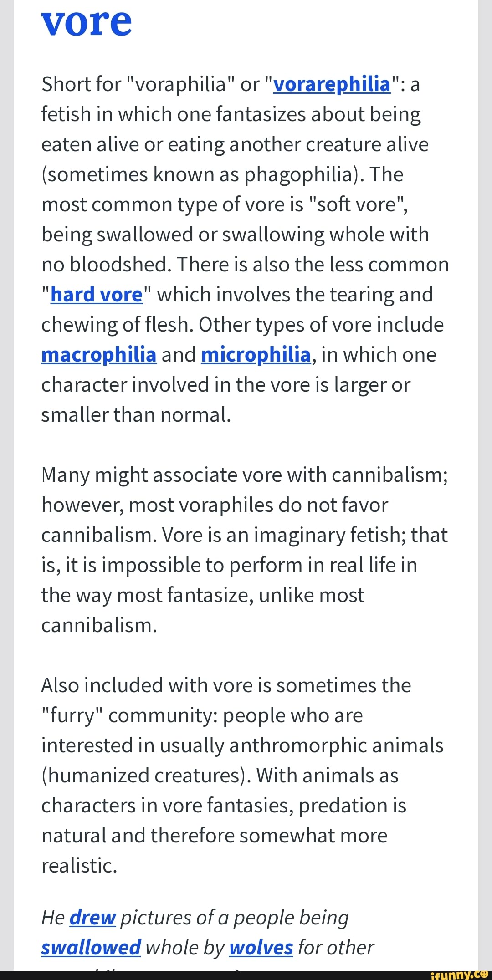Click the "macrophilia" link
Screen dimensions: 492x980
pyautogui.click(x=99, y=355)
